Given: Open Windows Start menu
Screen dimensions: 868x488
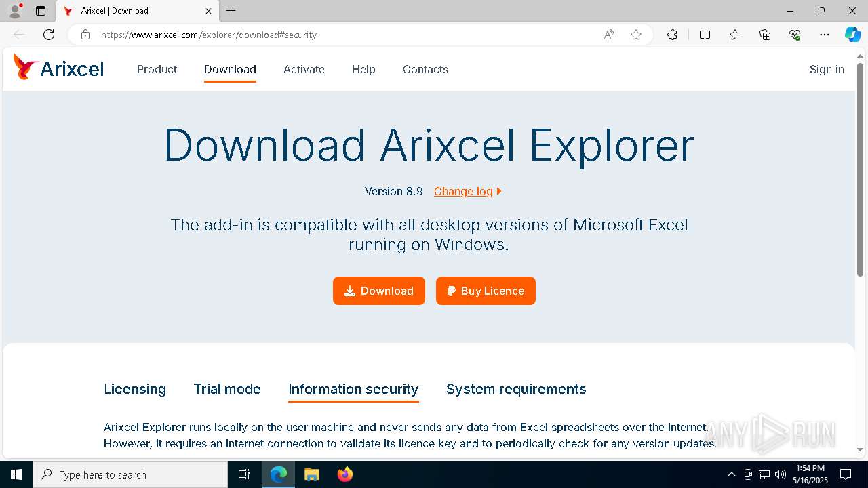Looking at the screenshot, I should 16,474.
